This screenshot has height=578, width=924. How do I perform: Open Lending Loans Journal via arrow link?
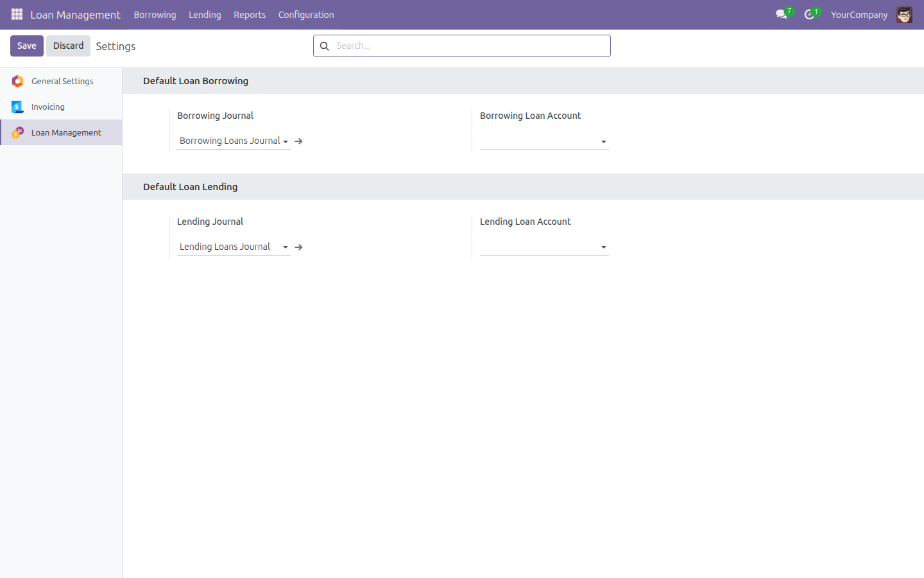298,247
